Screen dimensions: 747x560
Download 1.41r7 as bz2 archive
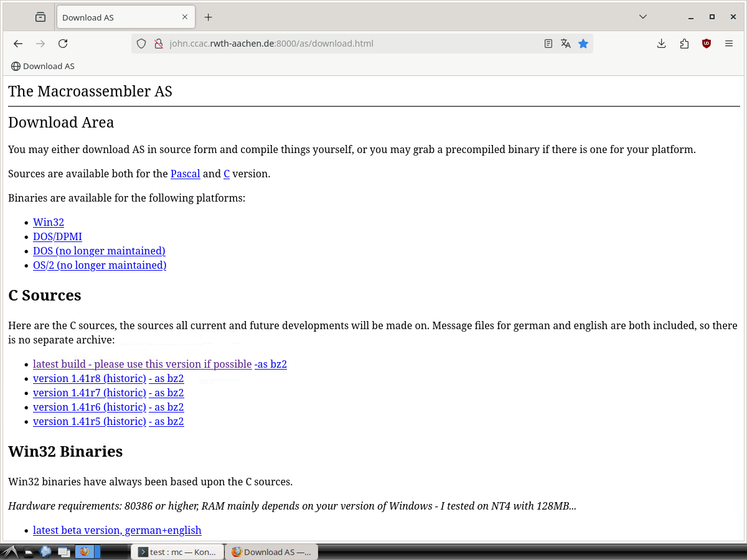pyautogui.click(x=166, y=393)
